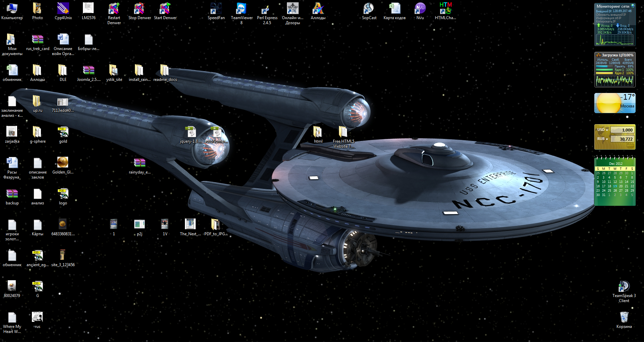Select day 19 in the calendar
The height and width of the screenshot is (342, 644).
[x=615, y=186]
